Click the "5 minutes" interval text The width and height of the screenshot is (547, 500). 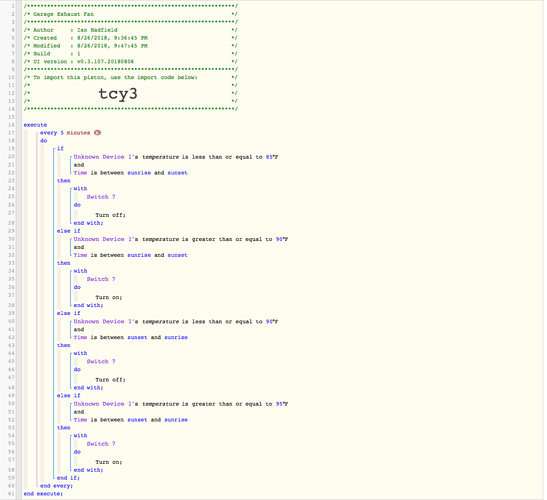(75, 133)
